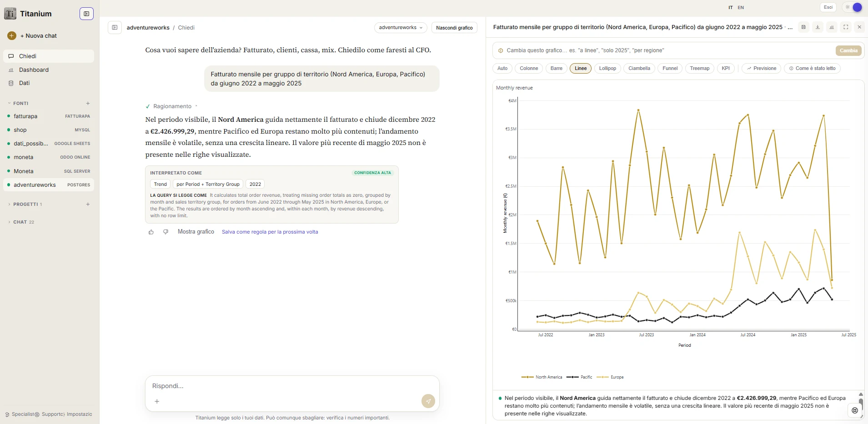Toggle the light/dark theme switch
The width and height of the screenshot is (868, 424).
tap(853, 7)
